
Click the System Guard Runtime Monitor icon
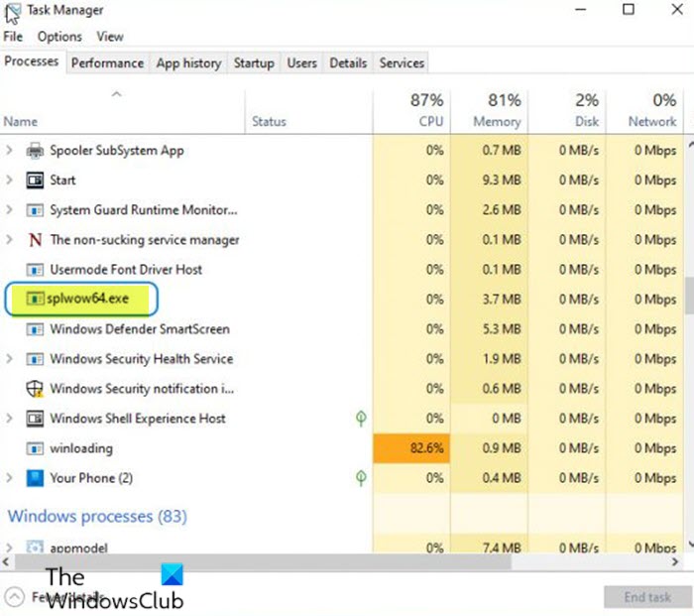[35, 210]
